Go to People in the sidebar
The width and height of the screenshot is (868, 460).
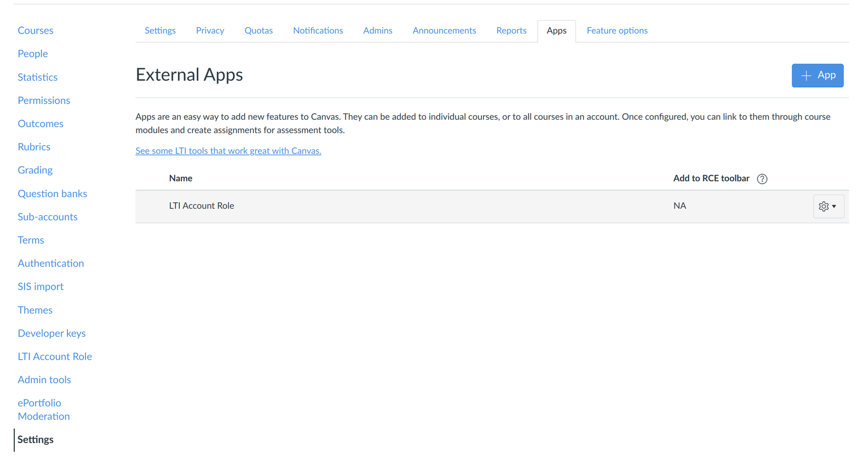pyautogui.click(x=33, y=54)
